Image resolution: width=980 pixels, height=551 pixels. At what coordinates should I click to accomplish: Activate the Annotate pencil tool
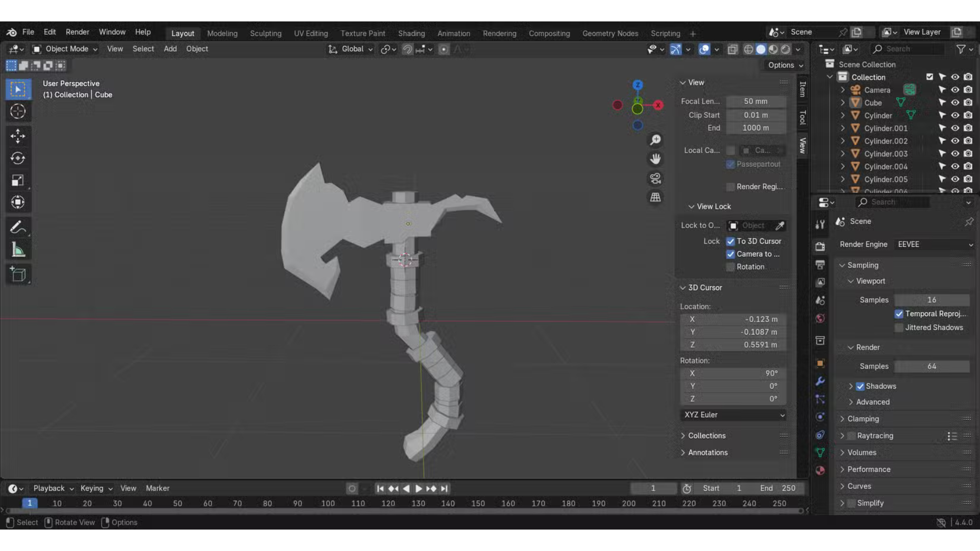click(18, 228)
